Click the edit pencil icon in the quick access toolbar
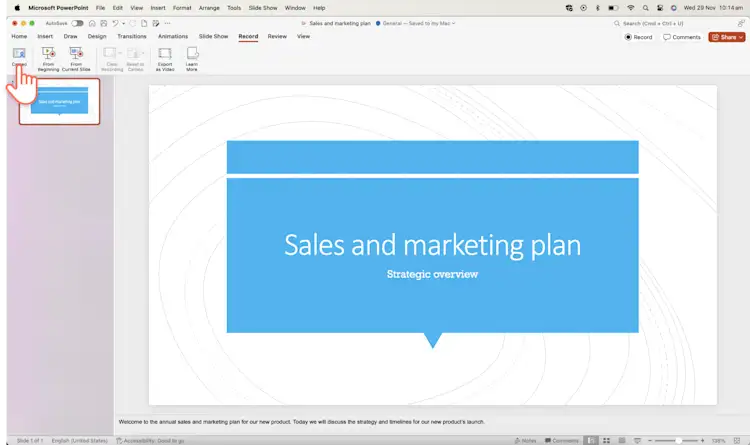750x445 pixels. (x=155, y=23)
